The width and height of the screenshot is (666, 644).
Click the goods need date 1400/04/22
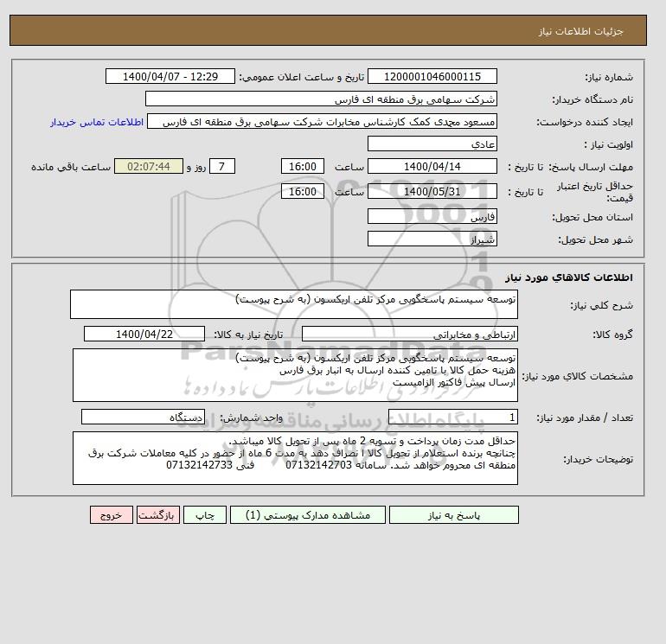pyautogui.click(x=144, y=334)
